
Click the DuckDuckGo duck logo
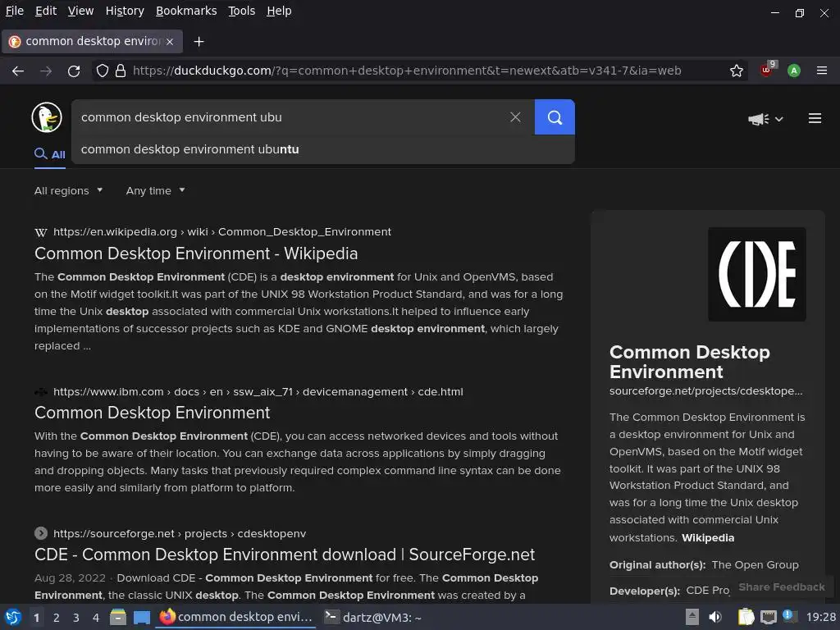[x=47, y=117]
